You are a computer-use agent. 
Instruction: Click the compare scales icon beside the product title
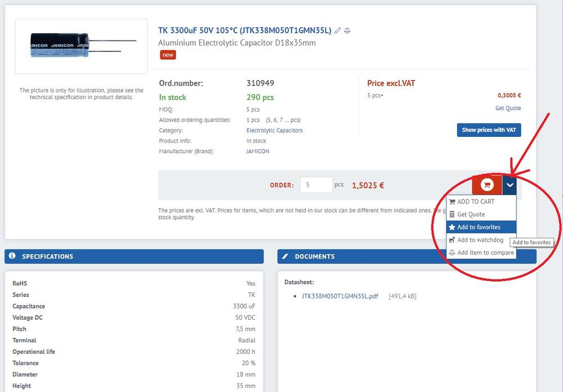click(x=347, y=30)
